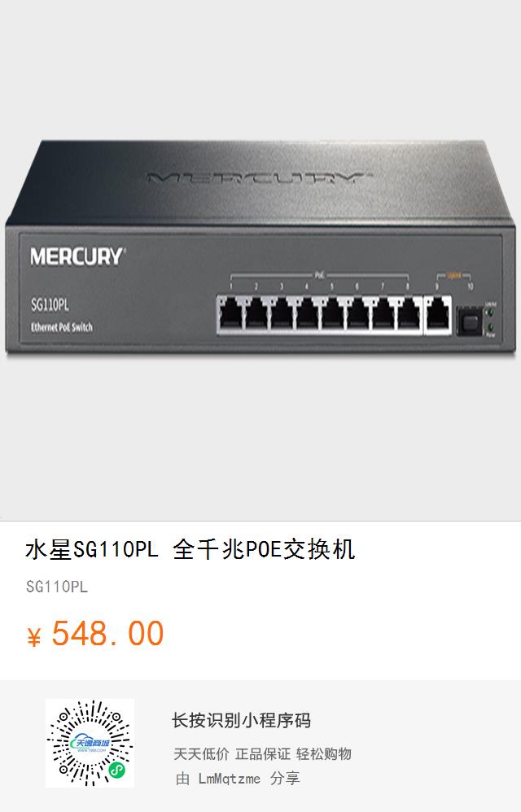Click the gray SG110PL model subtitle
Image resolution: width=521 pixels, height=812 pixels.
(57, 587)
